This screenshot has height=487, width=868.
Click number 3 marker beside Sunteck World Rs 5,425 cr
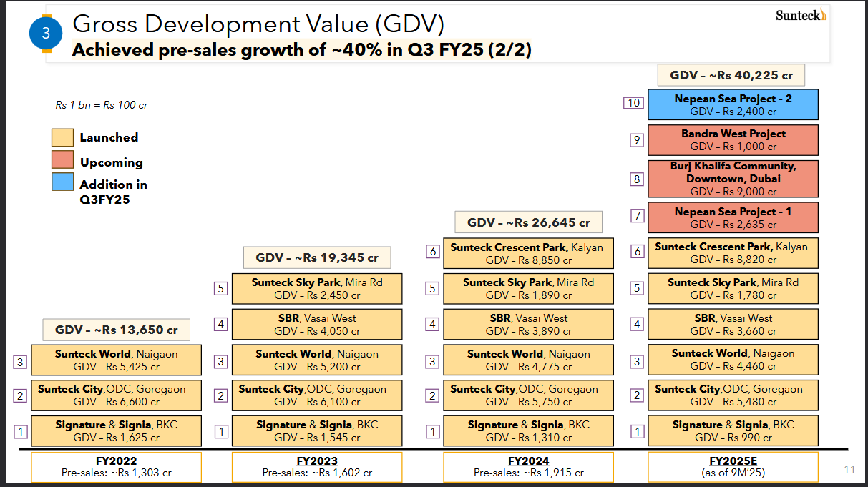tap(20, 363)
